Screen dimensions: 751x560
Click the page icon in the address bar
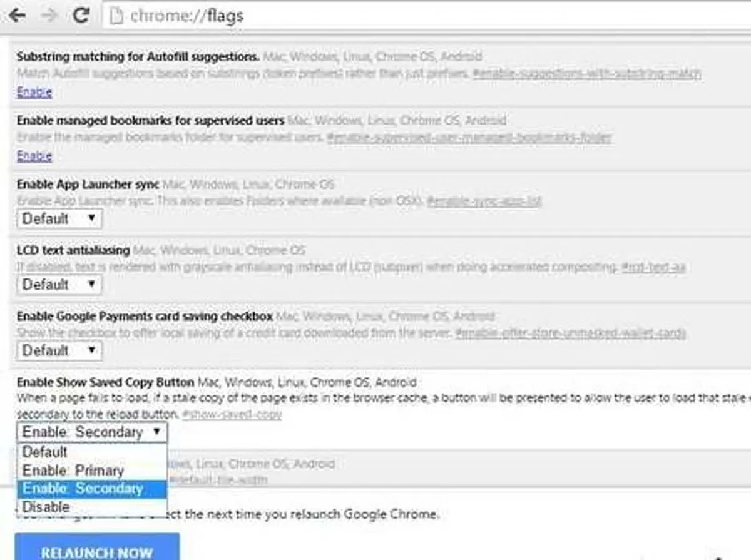[x=115, y=15]
